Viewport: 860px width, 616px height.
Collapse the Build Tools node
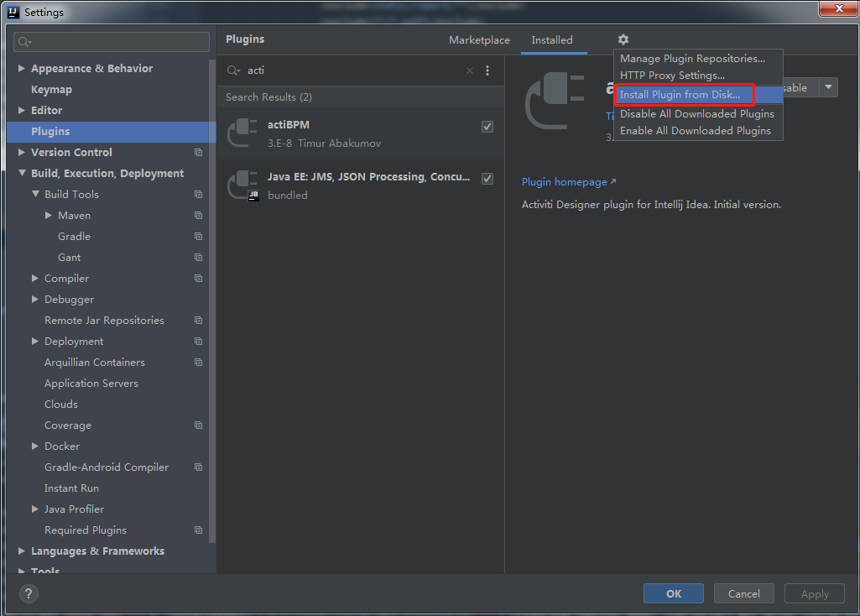tap(35, 194)
